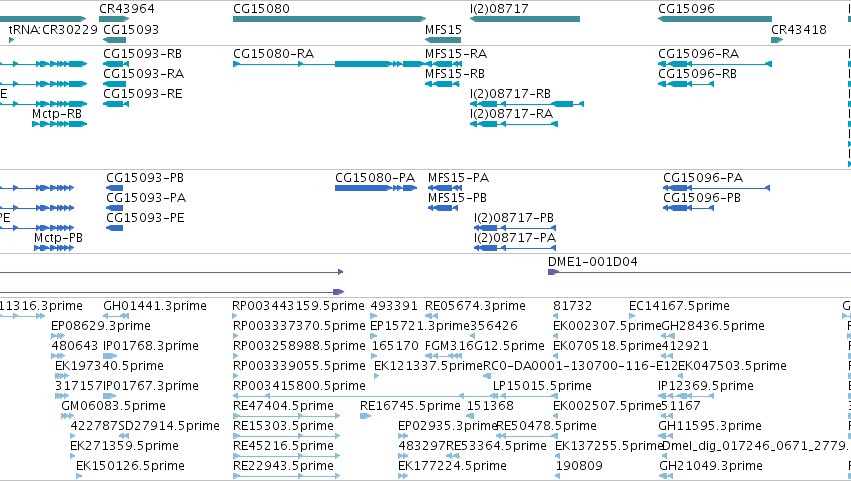851x481 pixels.
Task: Click protein MFS15-PA label
Action: (458, 178)
